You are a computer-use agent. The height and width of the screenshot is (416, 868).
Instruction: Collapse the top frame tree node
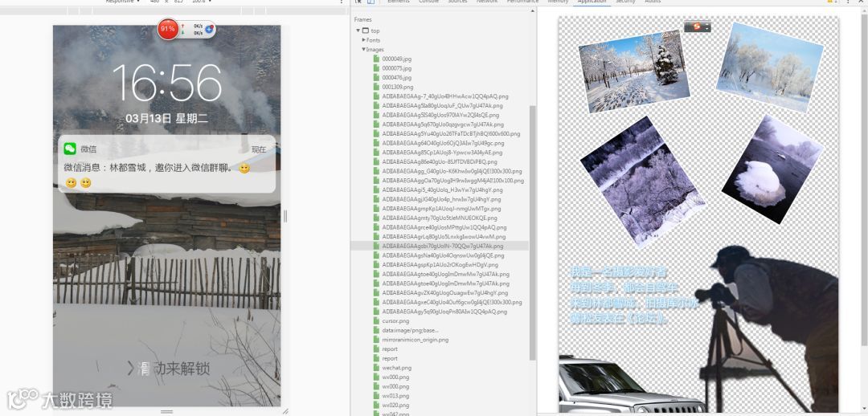tap(358, 31)
